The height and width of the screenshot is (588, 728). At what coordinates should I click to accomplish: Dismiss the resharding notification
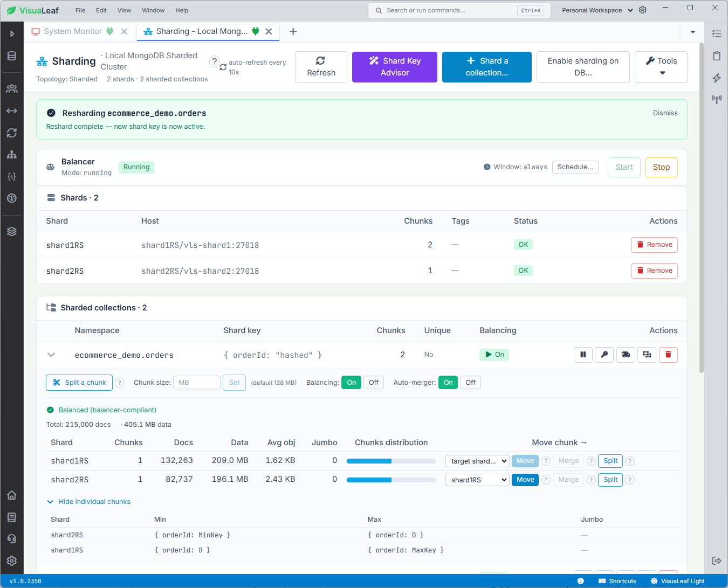pyautogui.click(x=665, y=113)
